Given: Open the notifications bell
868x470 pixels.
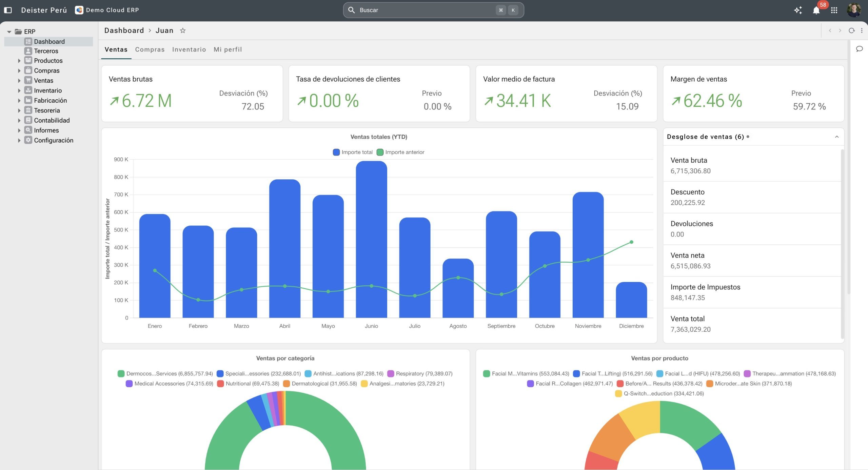Looking at the screenshot, I should 816,11.
